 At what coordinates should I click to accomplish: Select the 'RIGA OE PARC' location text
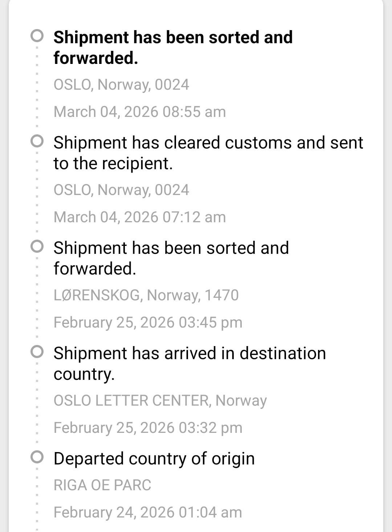click(102, 485)
